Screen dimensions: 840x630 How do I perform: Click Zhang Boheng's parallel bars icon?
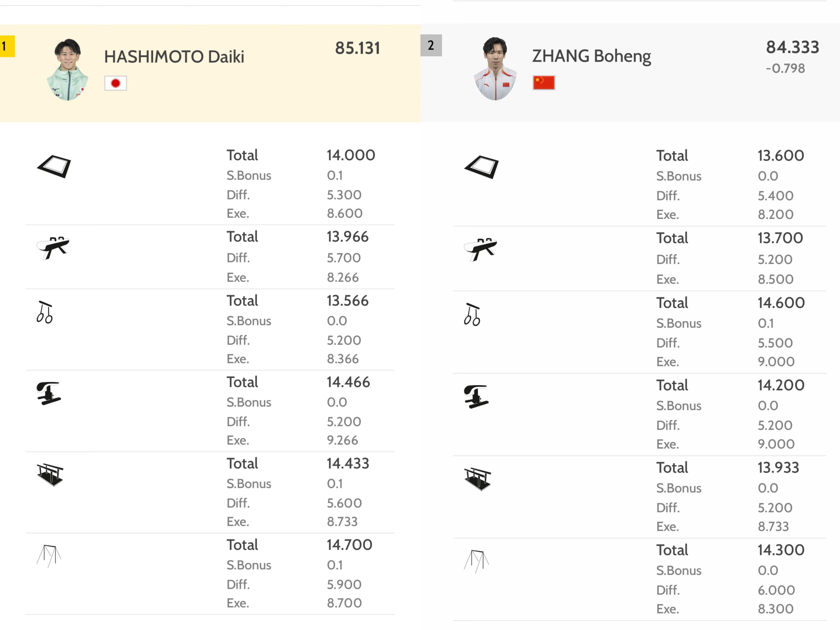pyautogui.click(x=477, y=479)
